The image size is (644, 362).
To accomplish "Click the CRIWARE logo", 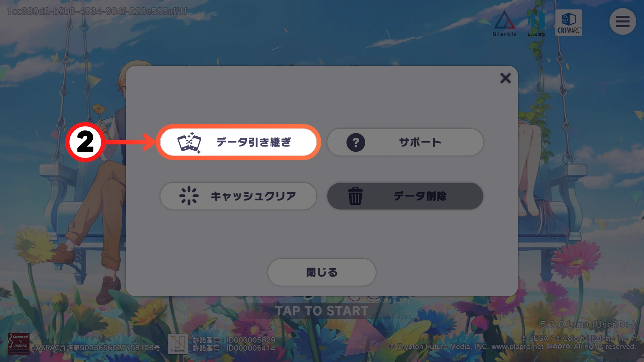I will 569,23.
